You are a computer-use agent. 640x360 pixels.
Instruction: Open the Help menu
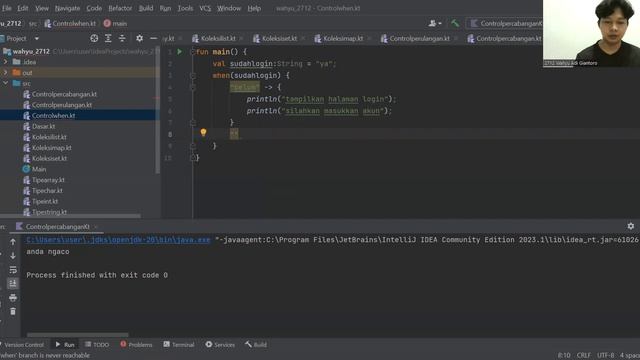(254, 8)
